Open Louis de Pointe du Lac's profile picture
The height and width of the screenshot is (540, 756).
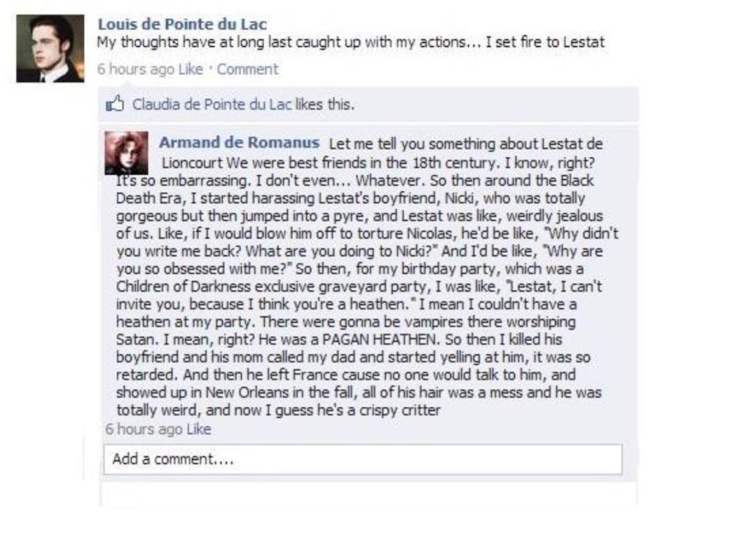[50, 48]
